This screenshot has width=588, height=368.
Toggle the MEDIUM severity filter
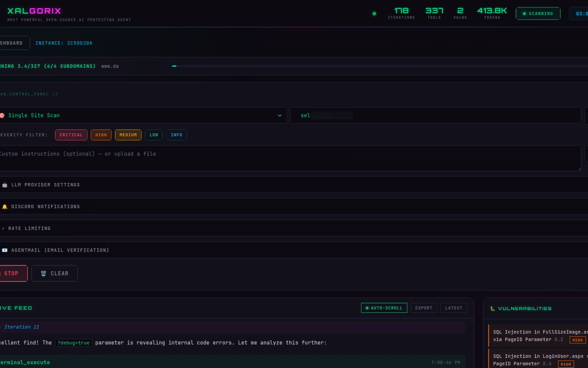(128, 135)
